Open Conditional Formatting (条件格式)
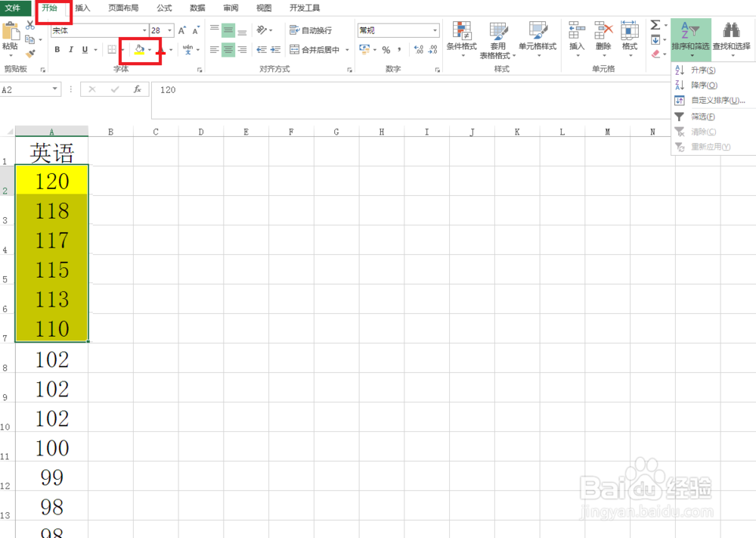Viewport: 756px width, 538px height. tap(461, 39)
